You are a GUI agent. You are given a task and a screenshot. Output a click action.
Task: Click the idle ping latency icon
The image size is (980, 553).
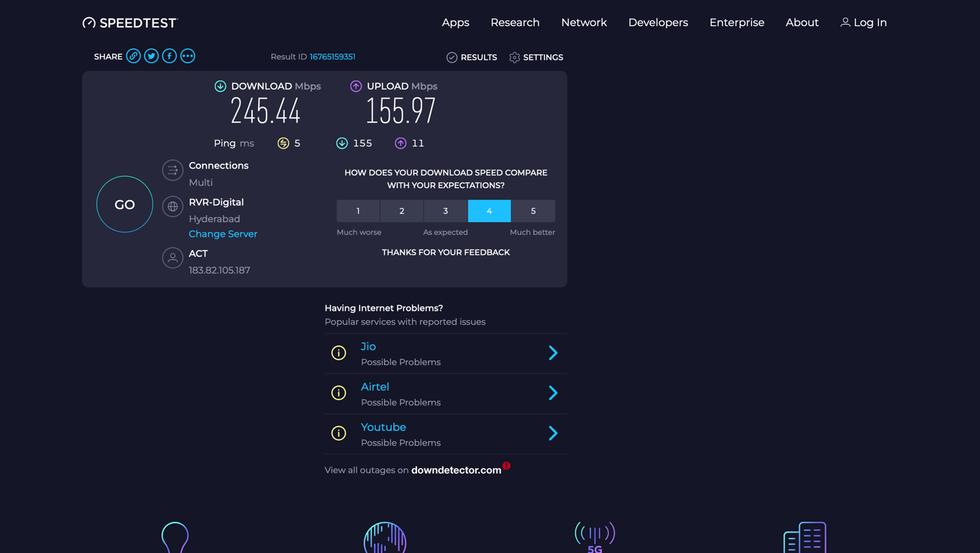[x=284, y=143]
